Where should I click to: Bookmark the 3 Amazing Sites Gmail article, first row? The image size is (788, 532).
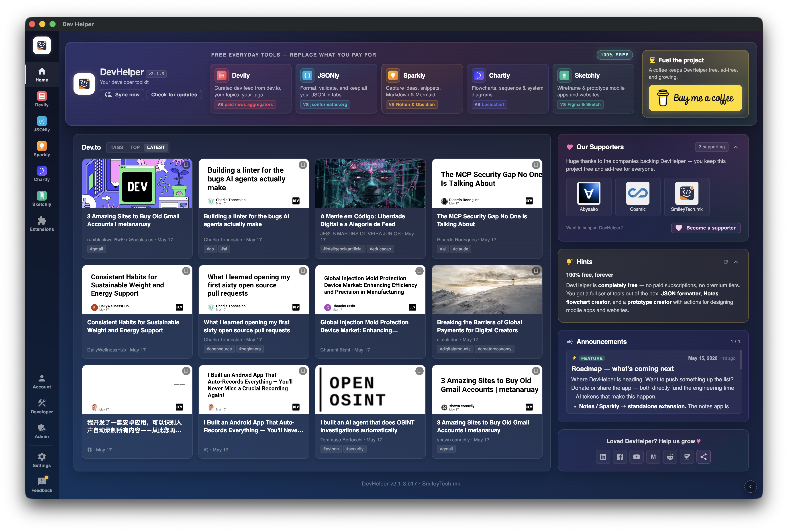click(x=186, y=165)
